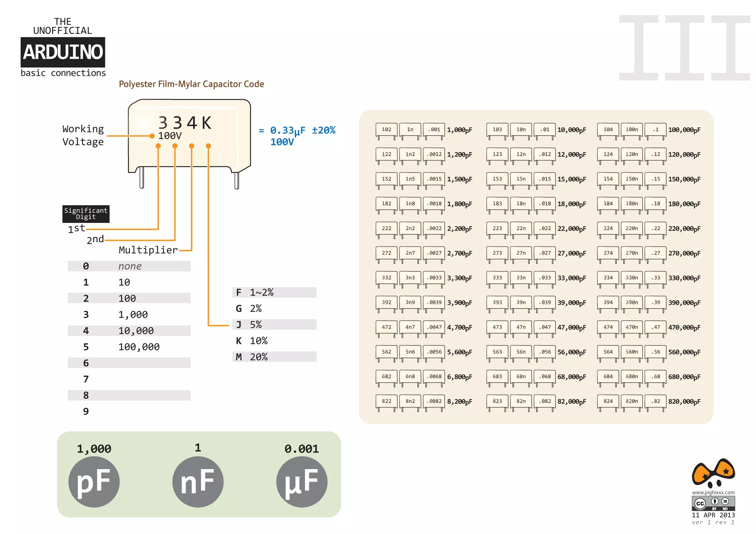This screenshot has width=756, height=534.
Task: Click the capacitor icon labeled 334
Action: pyautogui.click(x=608, y=278)
